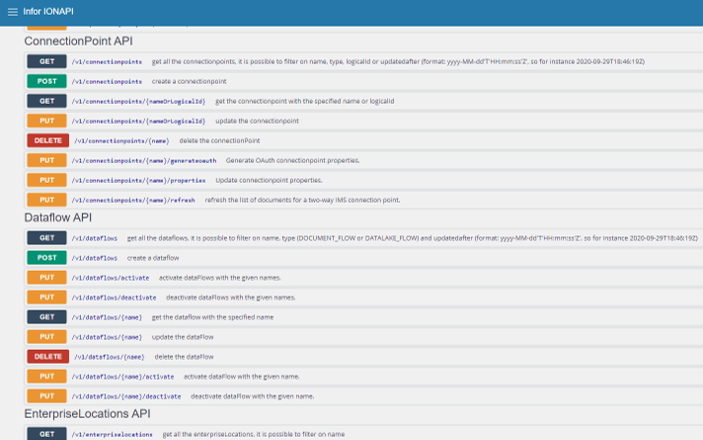Image resolution: width=703 pixels, height=440 pixels.
Task: Open the hamburger menu icon
Action: [13, 12]
